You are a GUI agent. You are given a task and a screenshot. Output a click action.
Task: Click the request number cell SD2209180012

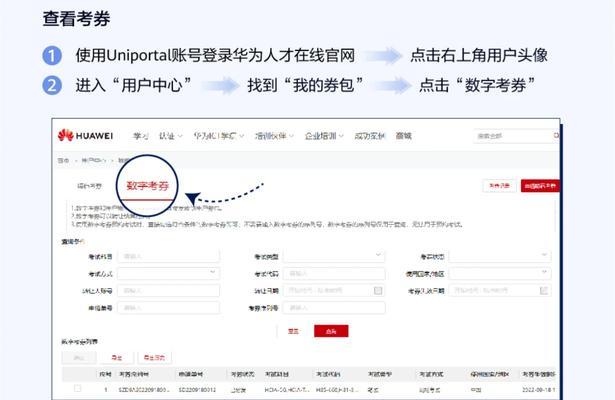click(x=197, y=390)
